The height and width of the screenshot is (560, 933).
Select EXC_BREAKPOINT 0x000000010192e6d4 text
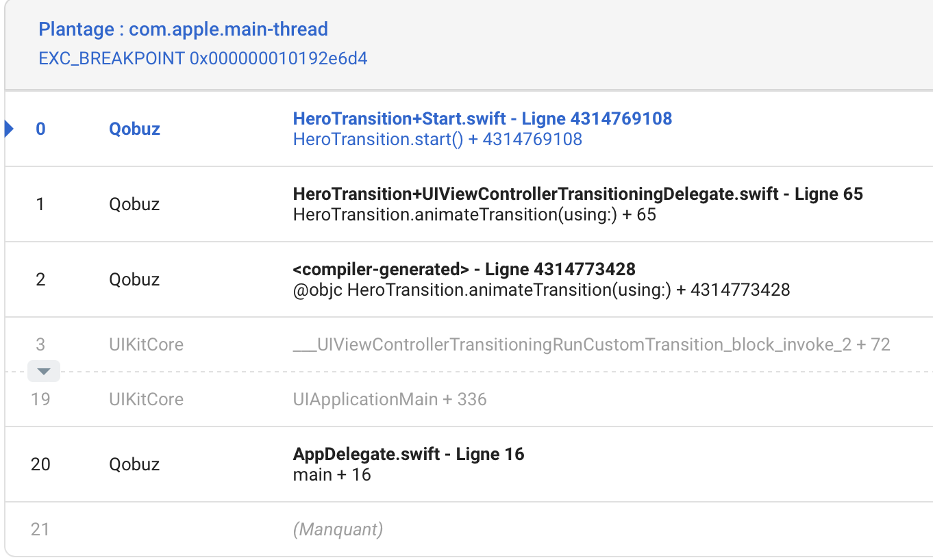click(203, 58)
